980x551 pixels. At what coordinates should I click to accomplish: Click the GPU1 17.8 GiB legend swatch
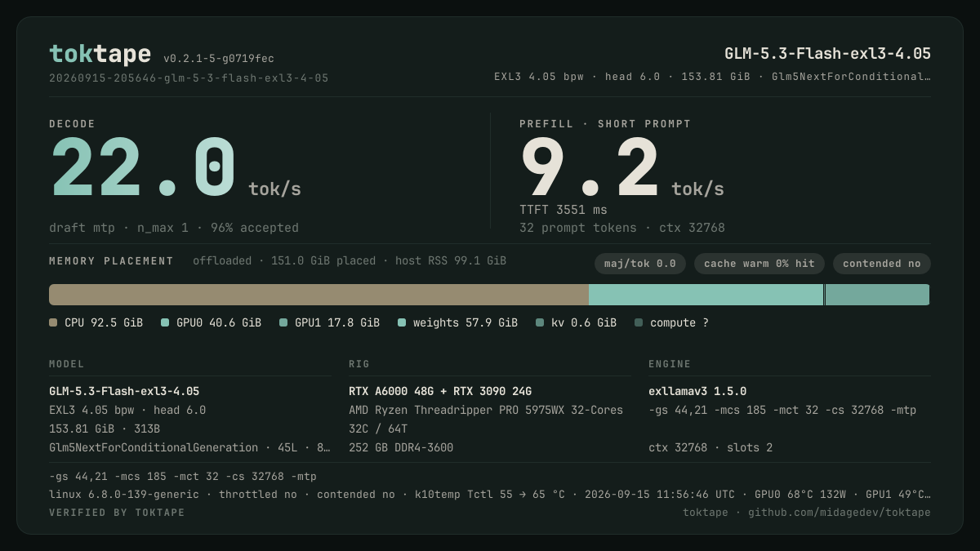point(283,322)
